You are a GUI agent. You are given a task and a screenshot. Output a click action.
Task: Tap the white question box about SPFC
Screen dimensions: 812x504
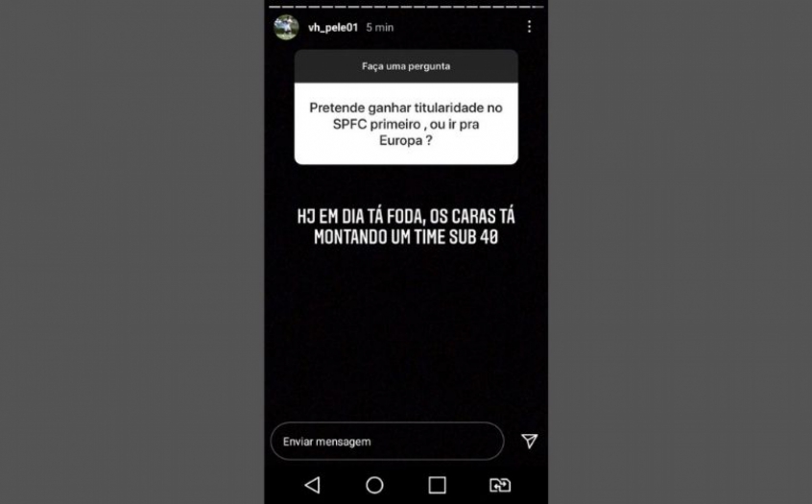tap(406, 124)
